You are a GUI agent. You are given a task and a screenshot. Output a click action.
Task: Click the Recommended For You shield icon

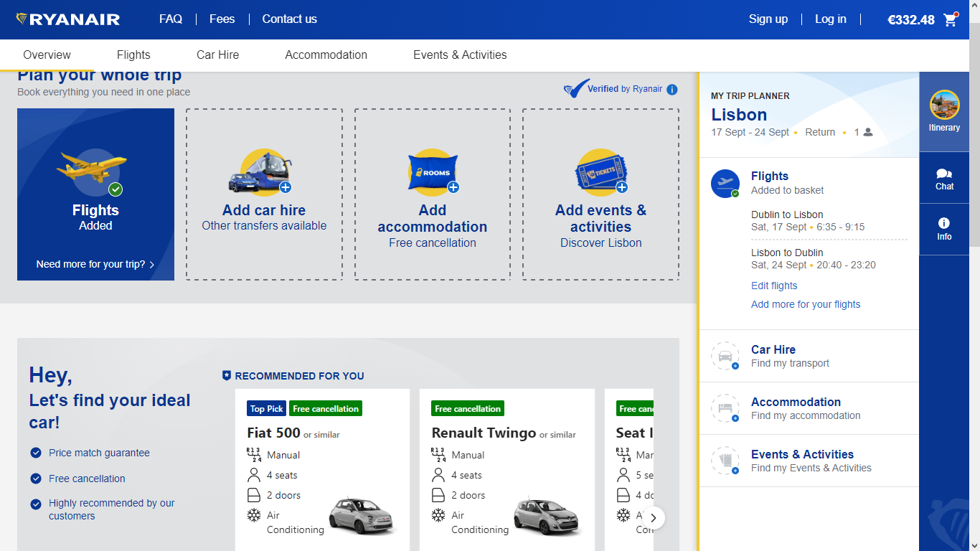click(227, 375)
